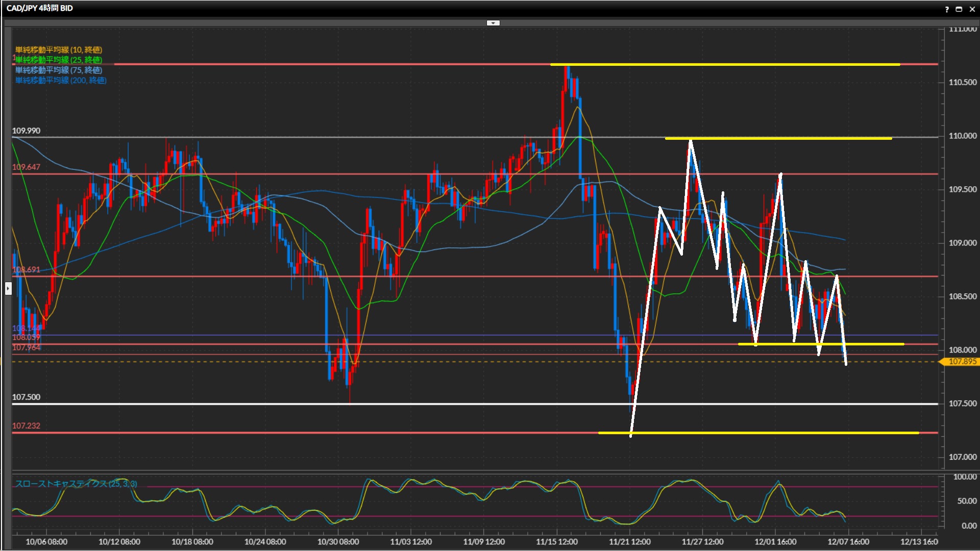980x551 pixels.
Task: Select the 109.990 horizontal line label
Action: (27, 131)
